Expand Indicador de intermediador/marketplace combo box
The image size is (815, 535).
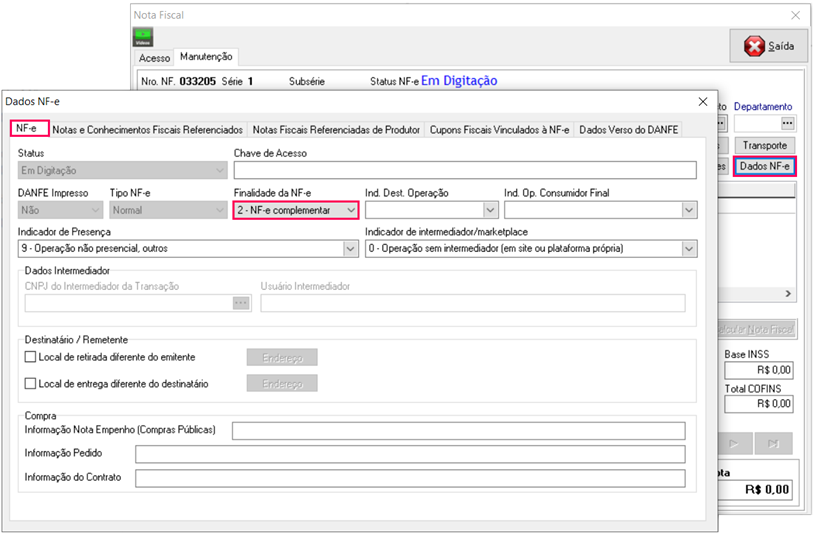point(689,248)
